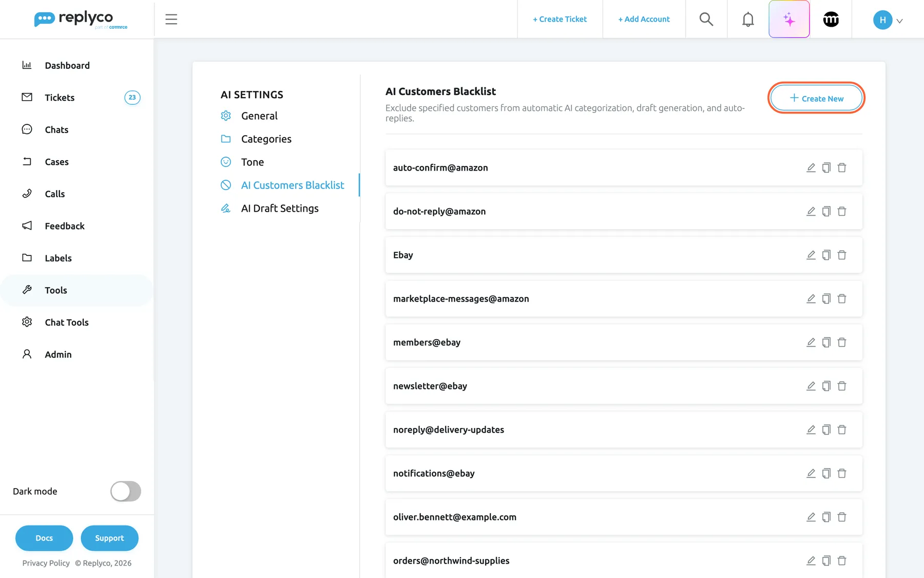Click the Create New button

[816, 98]
